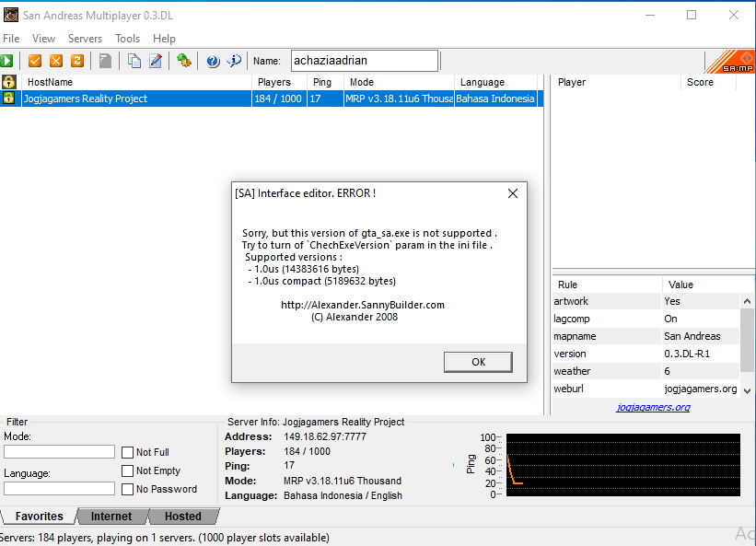Click the lock icon on Jogjagamers row
The height and width of the screenshot is (546, 756).
(x=8, y=99)
